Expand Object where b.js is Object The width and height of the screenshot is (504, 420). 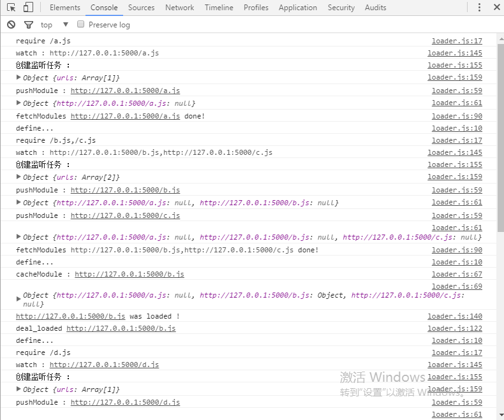[19, 300]
